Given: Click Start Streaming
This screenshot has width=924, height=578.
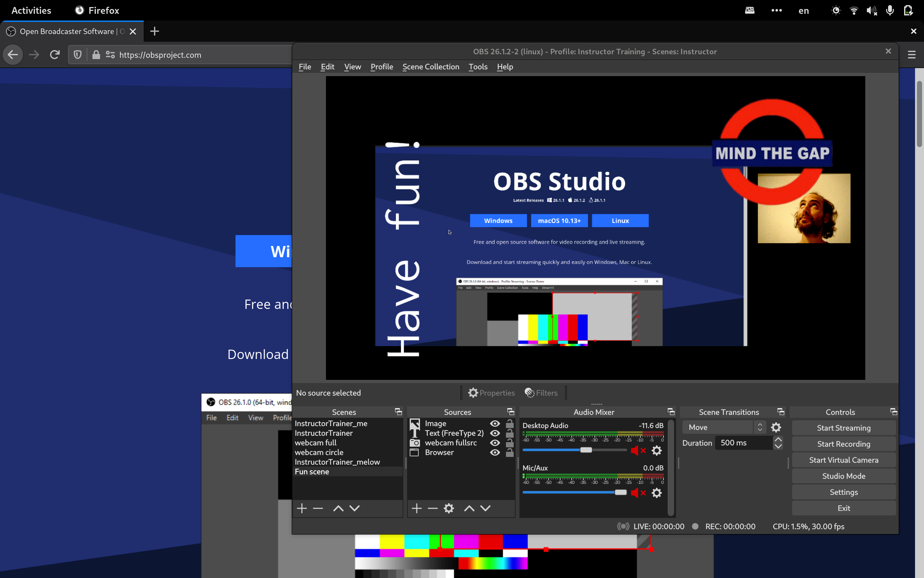Looking at the screenshot, I should coord(844,428).
